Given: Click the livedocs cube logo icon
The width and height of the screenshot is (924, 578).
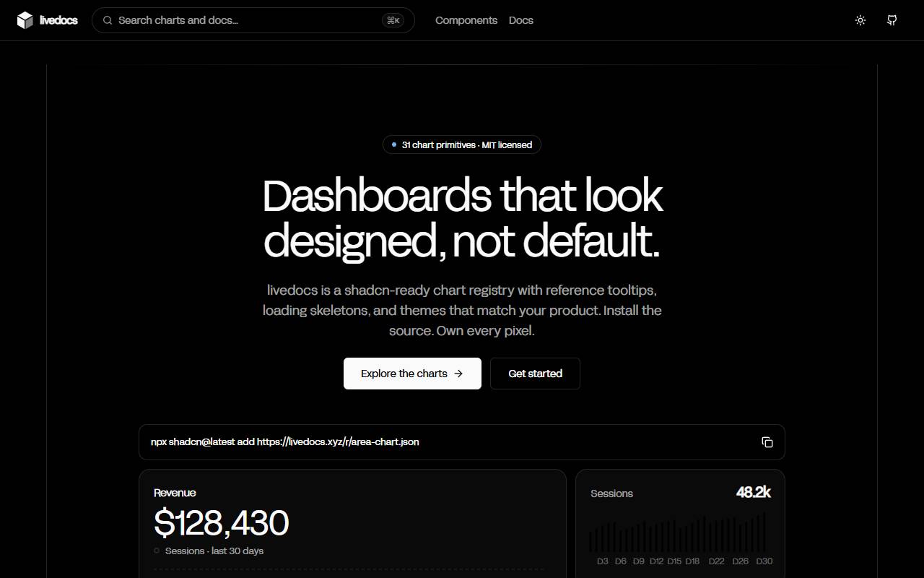Looking at the screenshot, I should tap(25, 20).
